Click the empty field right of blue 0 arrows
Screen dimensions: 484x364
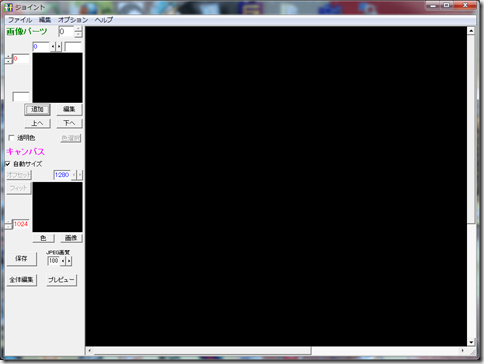[73, 47]
